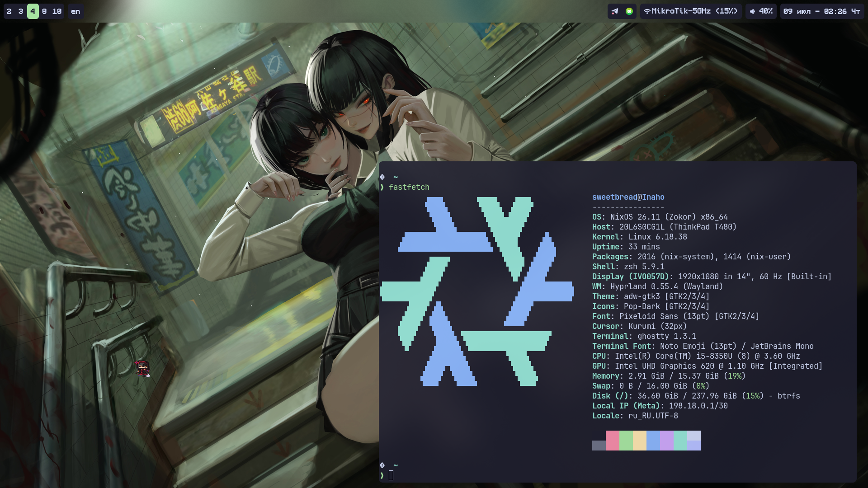Click the 'OS: NixOS 26.11 (Zokor) x86_64' line
This screenshot has height=488, width=868.
660,217
